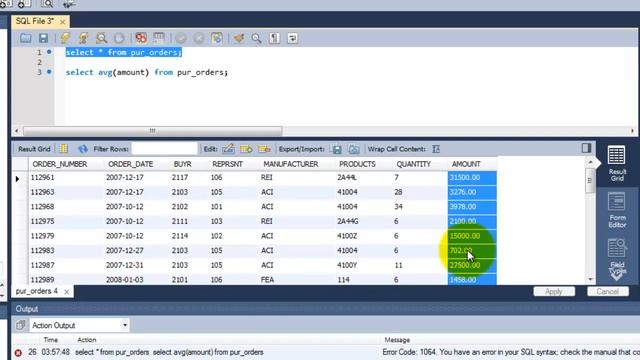Toggle invisible characters pilcrow icon
Image resolution: width=640 pixels, height=360 pixels.
tap(274, 38)
